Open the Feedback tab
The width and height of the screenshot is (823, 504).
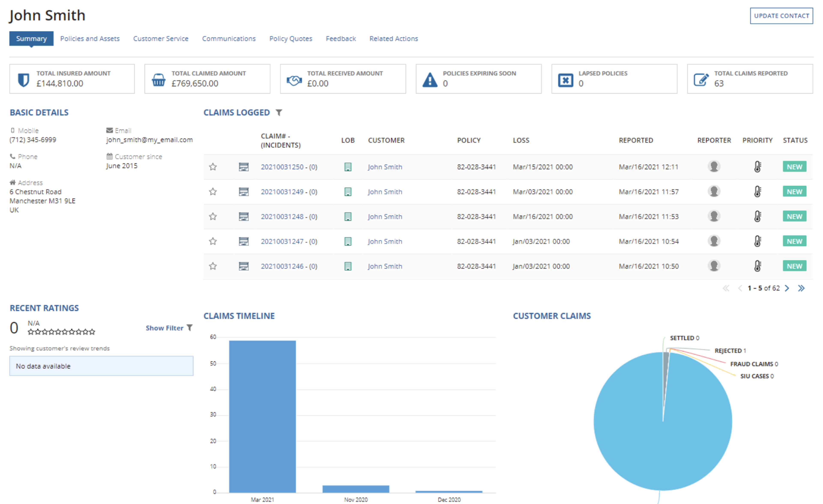click(x=341, y=39)
